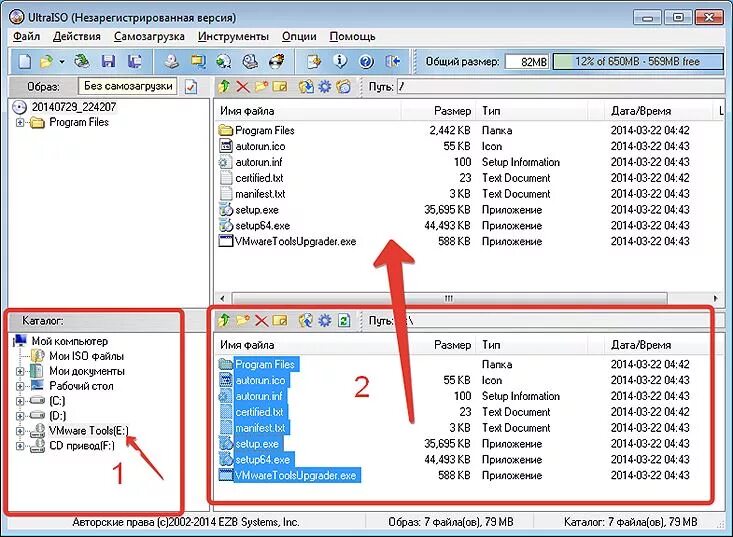Click the Refresh icon in catalog pane toolbar

344,320
